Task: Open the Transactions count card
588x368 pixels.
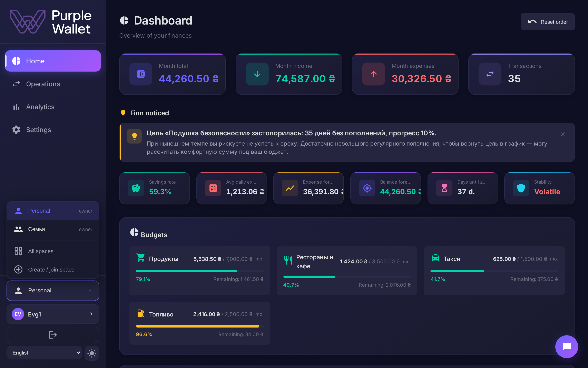Action: point(521,74)
